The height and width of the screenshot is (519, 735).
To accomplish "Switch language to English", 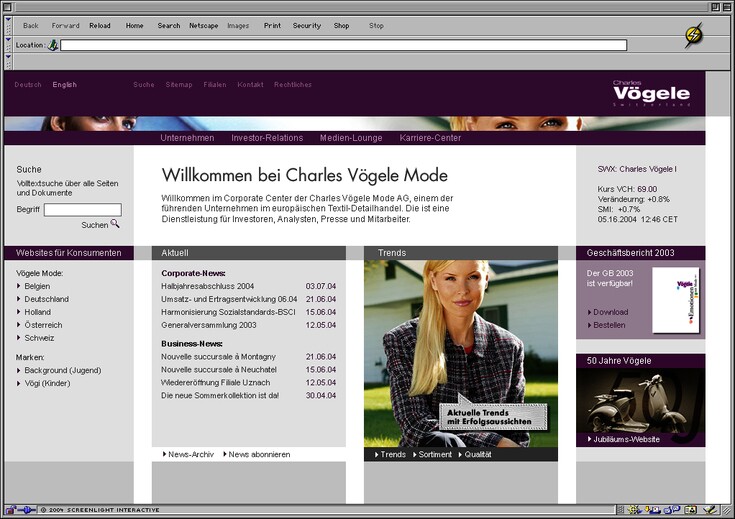I will point(65,85).
